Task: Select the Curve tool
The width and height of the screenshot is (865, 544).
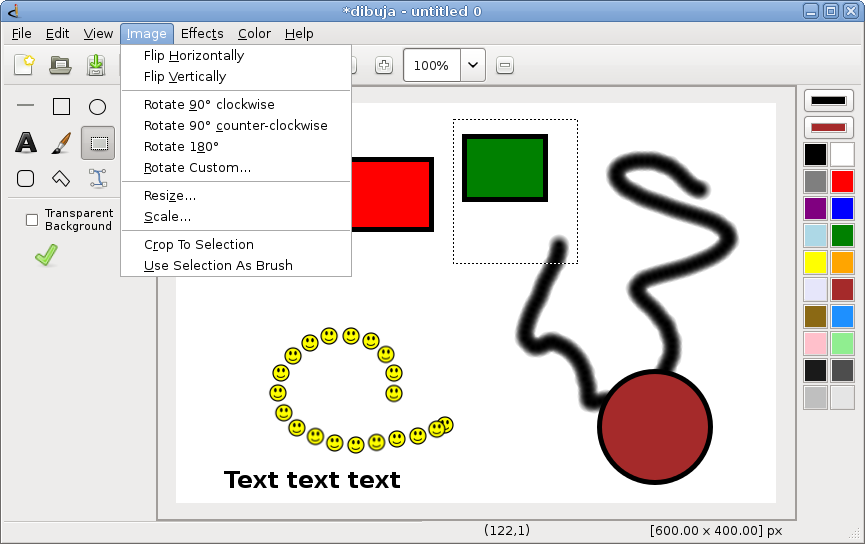Action: pyautogui.click(x=98, y=178)
